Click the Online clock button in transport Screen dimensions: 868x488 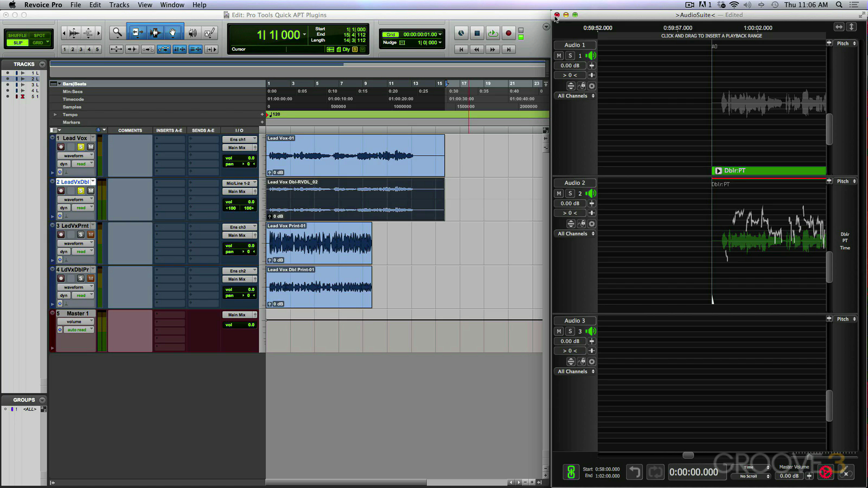click(461, 33)
